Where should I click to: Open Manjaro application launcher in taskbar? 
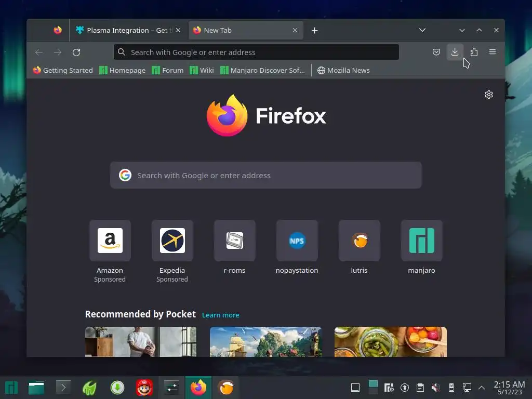pyautogui.click(x=11, y=388)
